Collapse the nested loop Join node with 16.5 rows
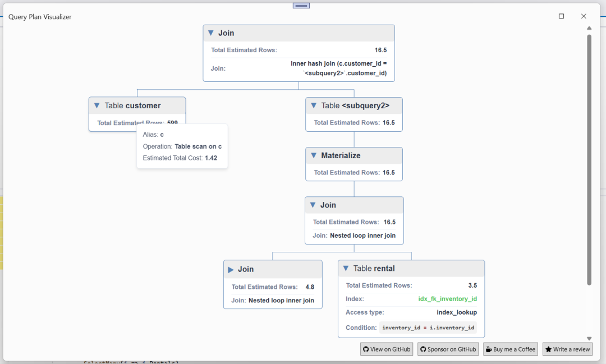Viewport: 606px width, 364px height. 313,205
